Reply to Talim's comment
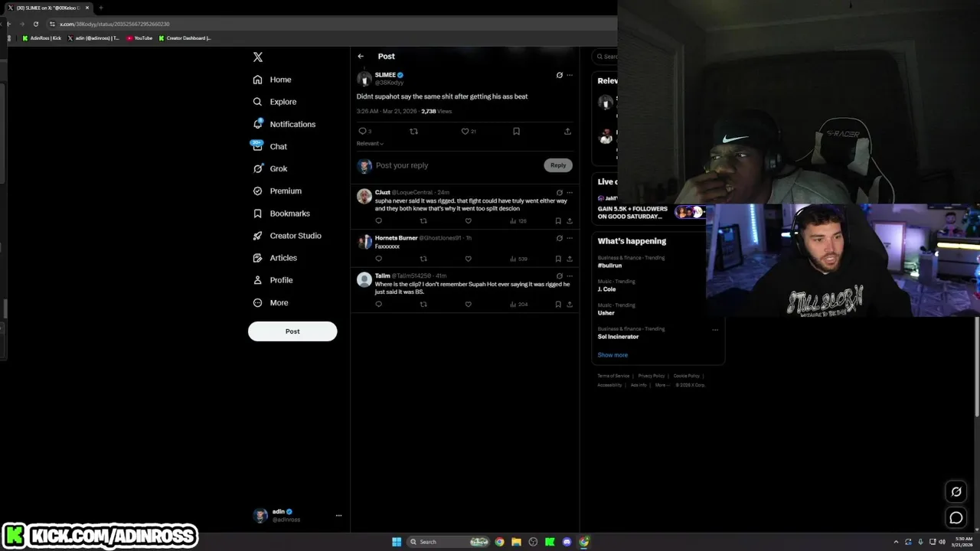 (378, 304)
